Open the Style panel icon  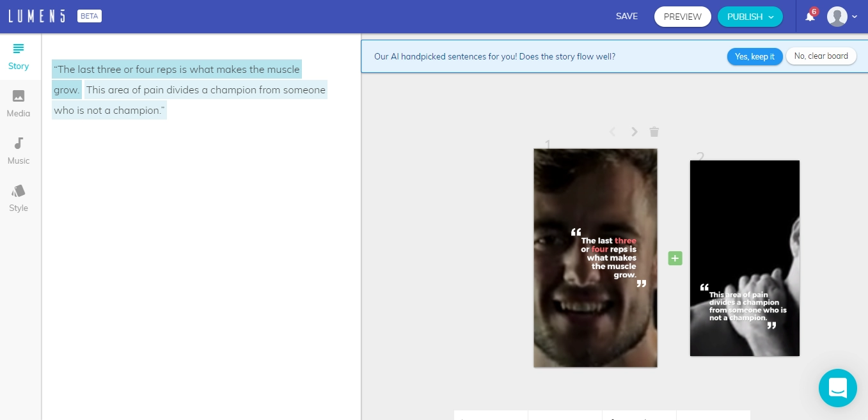coord(19,191)
